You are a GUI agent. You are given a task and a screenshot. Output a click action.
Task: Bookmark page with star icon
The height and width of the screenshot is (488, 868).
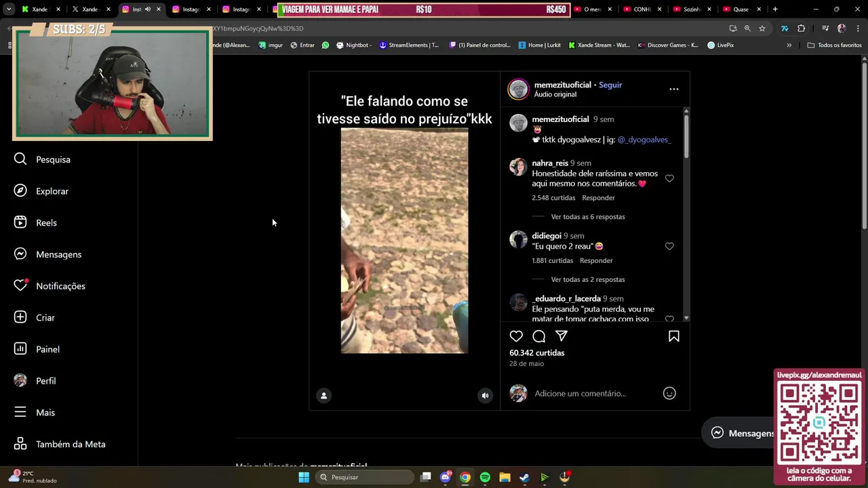tap(762, 28)
